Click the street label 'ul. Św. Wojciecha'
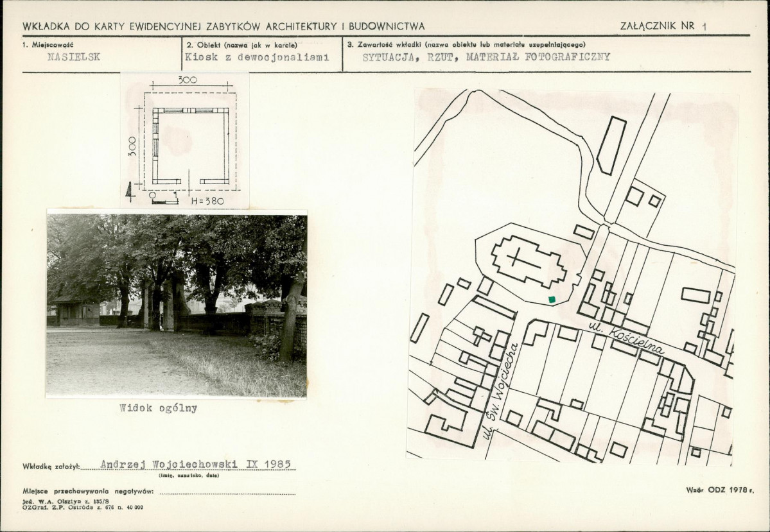 pyautogui.click(x=500, y=391)
